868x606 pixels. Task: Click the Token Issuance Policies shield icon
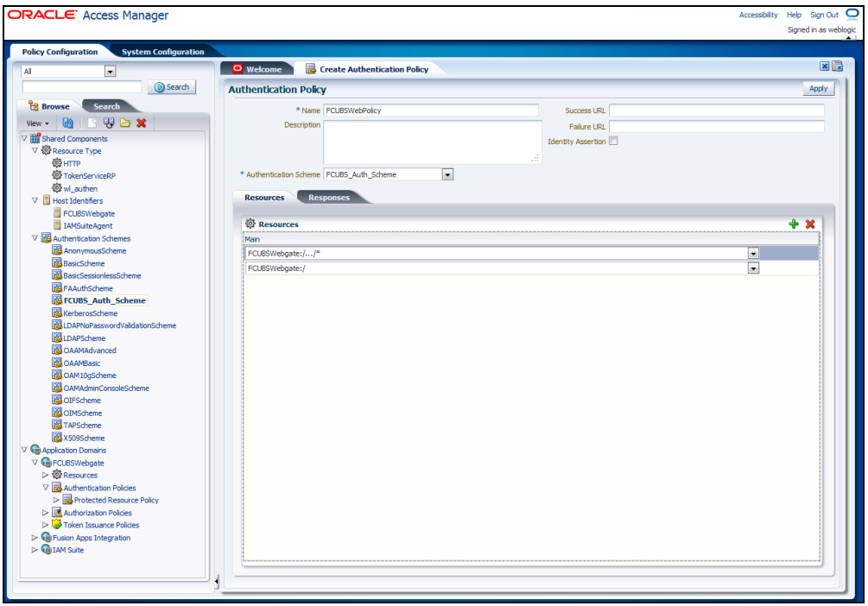[x=57, y=525]
